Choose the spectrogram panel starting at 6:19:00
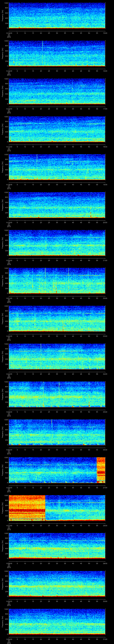This screenshot has height=644, width=114. [x=57, y=205]
